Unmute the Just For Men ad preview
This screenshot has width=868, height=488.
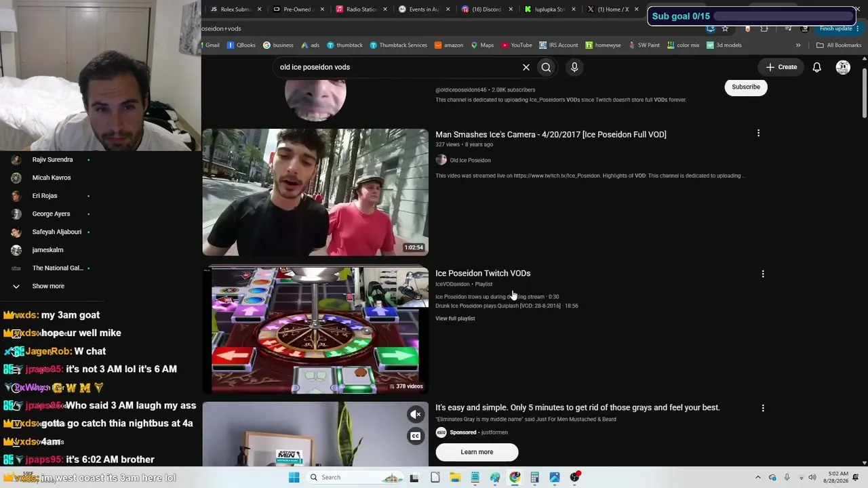click(416, 414)
